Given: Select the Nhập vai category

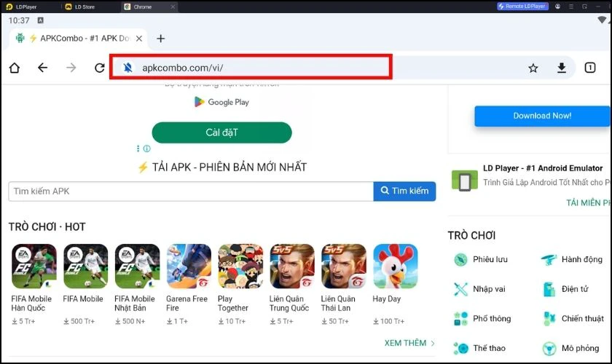Looking at the screenshot, I should click(479, 289).
